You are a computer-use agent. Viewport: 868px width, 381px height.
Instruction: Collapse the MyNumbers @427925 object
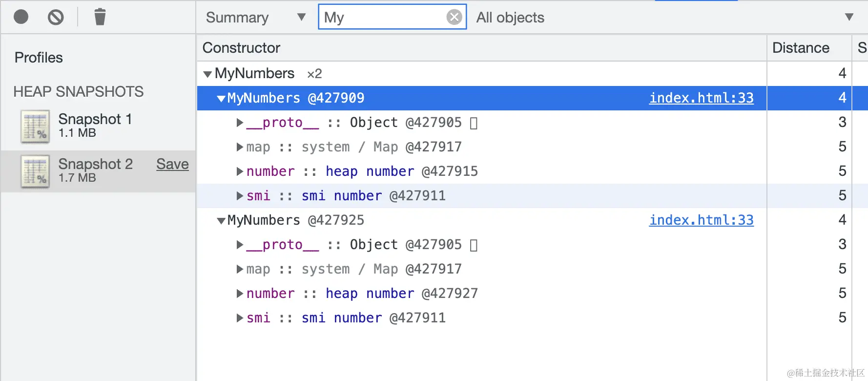pos(221,221)
